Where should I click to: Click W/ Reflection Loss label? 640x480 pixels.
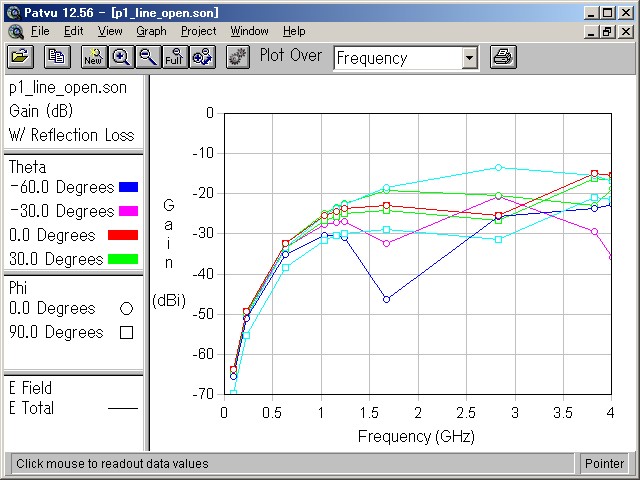coord(71,135)
